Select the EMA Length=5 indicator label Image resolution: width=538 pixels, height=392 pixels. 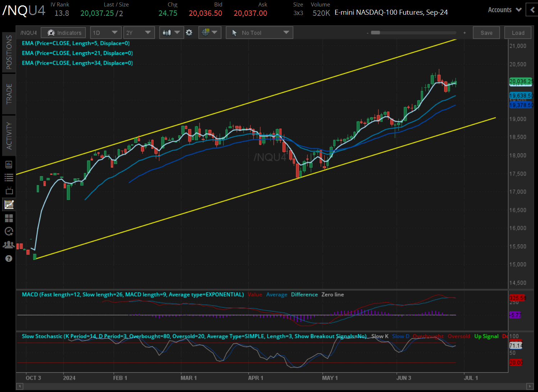[76, 43]
